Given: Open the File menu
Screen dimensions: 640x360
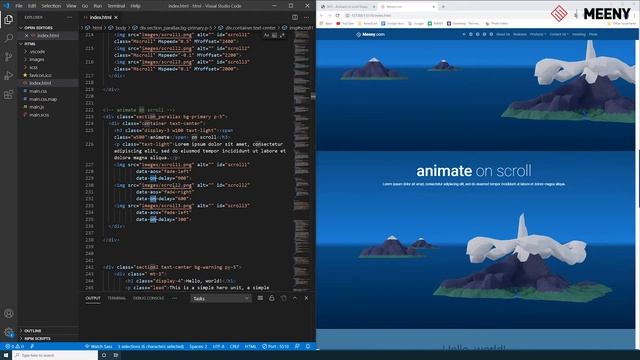Looking at the screenshot, I should 19,6.
